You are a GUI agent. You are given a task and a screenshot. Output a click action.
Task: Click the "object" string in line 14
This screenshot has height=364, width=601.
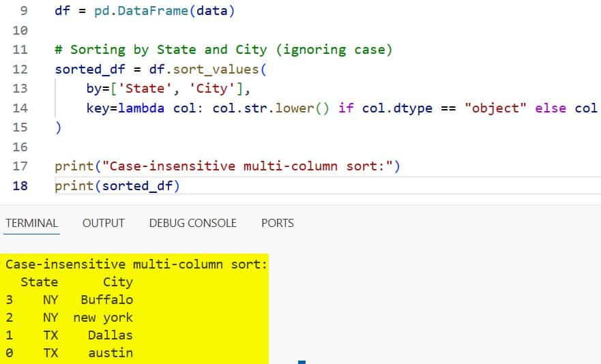point(495,108)
